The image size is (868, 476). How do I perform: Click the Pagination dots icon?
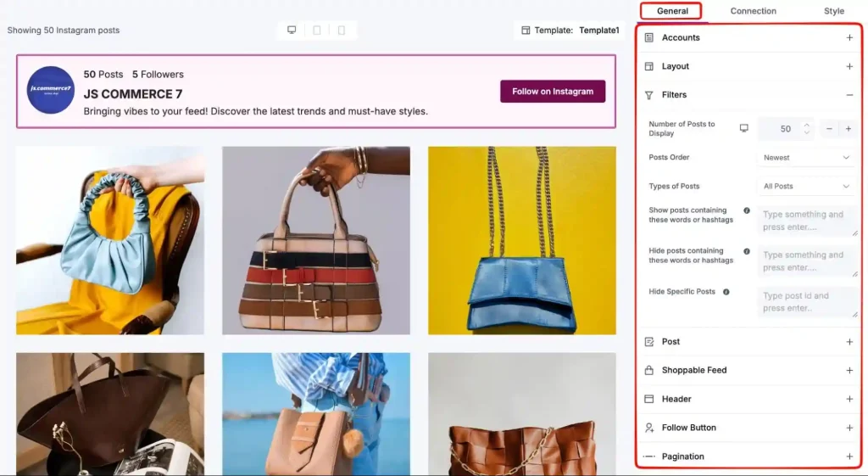pos(648,456)
